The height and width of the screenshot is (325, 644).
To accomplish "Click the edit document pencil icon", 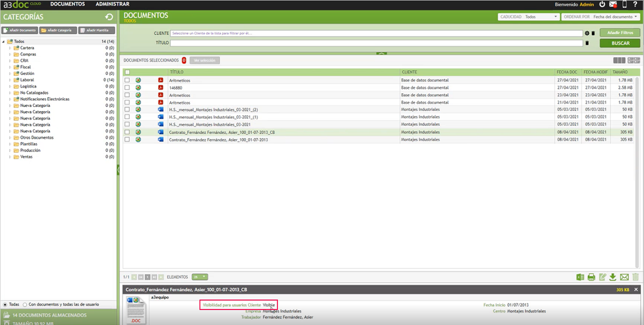I will [x=603, y=277].
